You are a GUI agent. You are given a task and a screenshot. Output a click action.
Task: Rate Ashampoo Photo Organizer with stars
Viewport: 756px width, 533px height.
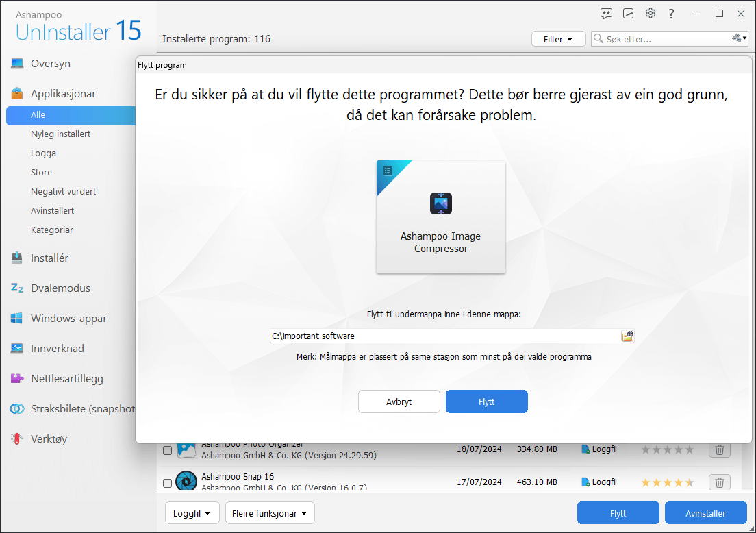[667, 450]
